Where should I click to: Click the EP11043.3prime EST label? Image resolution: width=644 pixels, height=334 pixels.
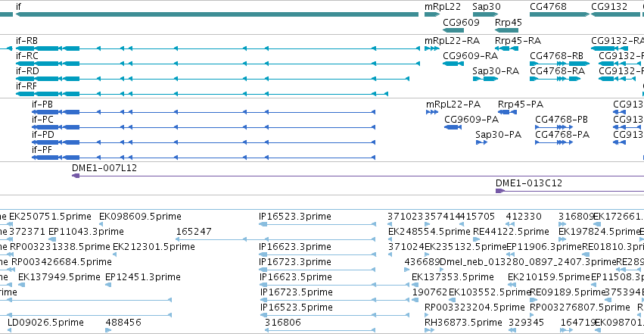click(86, 232)
